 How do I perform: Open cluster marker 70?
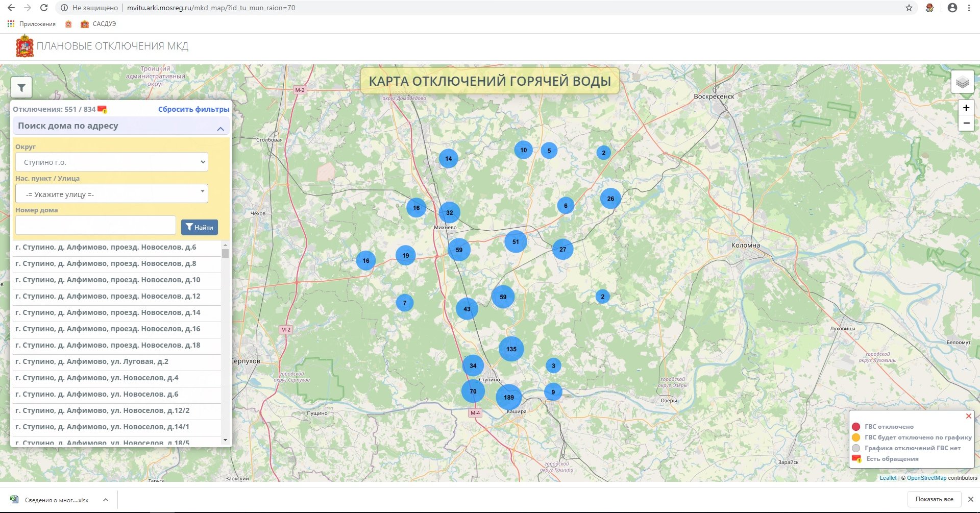[x=473, y=392]
